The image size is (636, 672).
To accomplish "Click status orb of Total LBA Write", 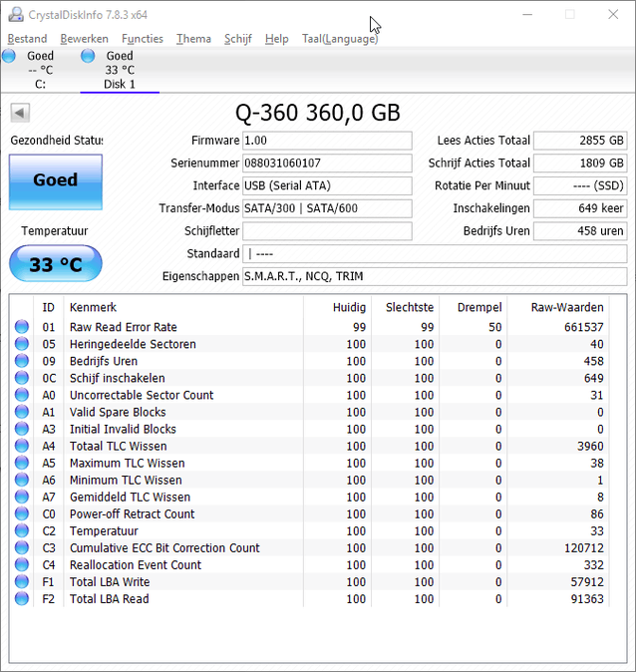I will click(22, 581).
